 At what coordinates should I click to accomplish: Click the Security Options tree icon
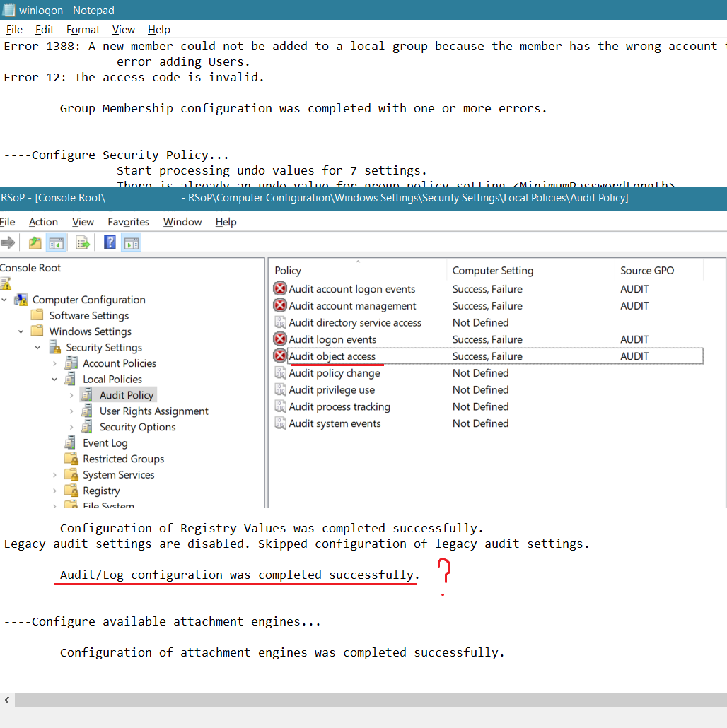coord(87,427)
